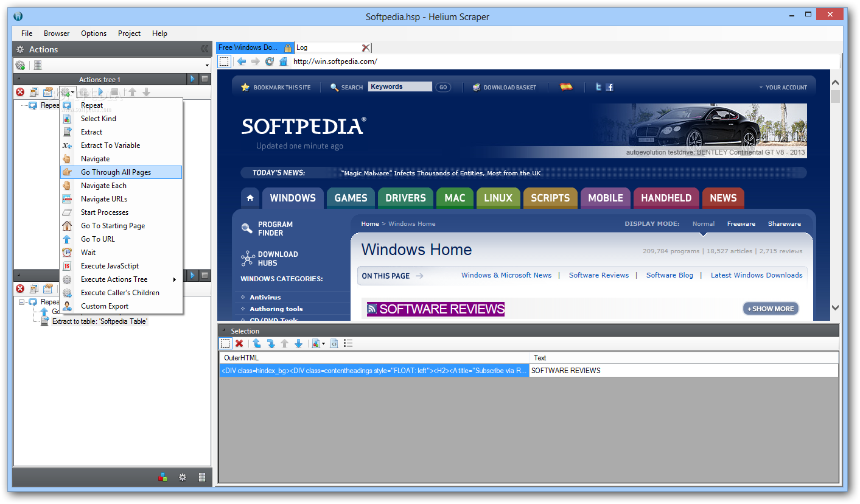Select Go Through All Pages menu entry
The width and height of the screenshot is (860, 504).
click(x=121, y=172)
